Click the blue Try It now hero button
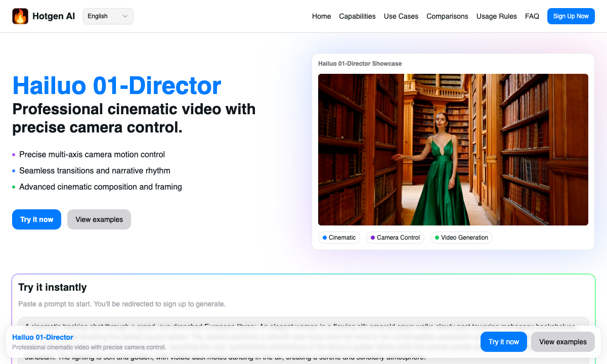The image size is (607, 364). pyautogui.click(x=36, y=219)
